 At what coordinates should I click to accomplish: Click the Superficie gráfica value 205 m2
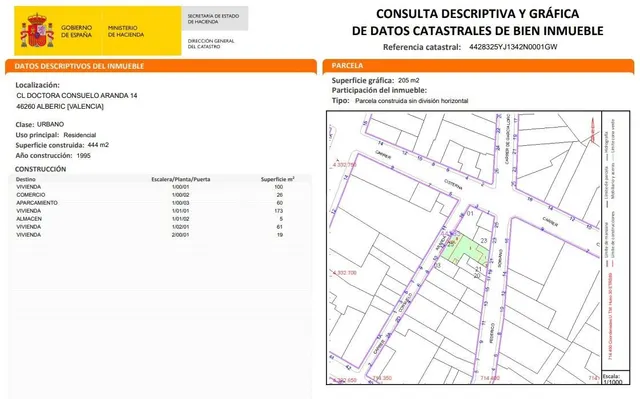point(409,80)
